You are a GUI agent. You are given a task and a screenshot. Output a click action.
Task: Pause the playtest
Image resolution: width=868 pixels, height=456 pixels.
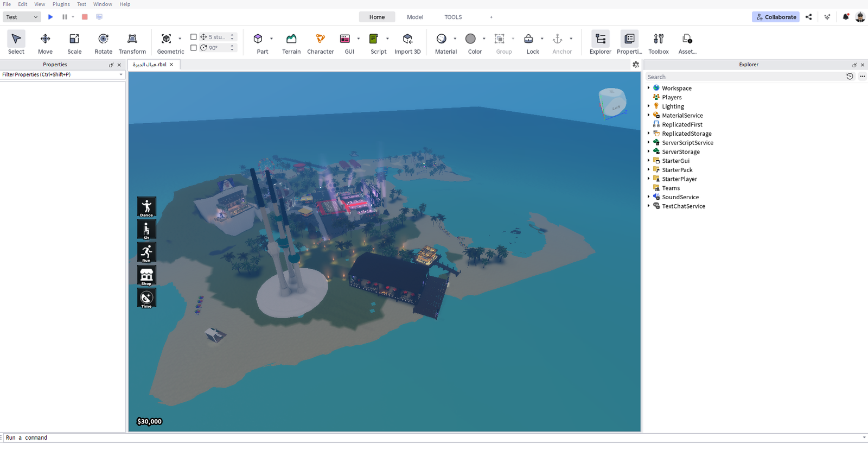pyautogui.click(x=65, y=17)
